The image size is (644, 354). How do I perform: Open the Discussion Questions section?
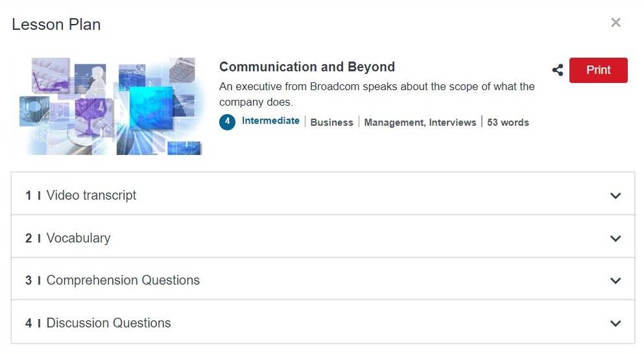pos(323,322)
